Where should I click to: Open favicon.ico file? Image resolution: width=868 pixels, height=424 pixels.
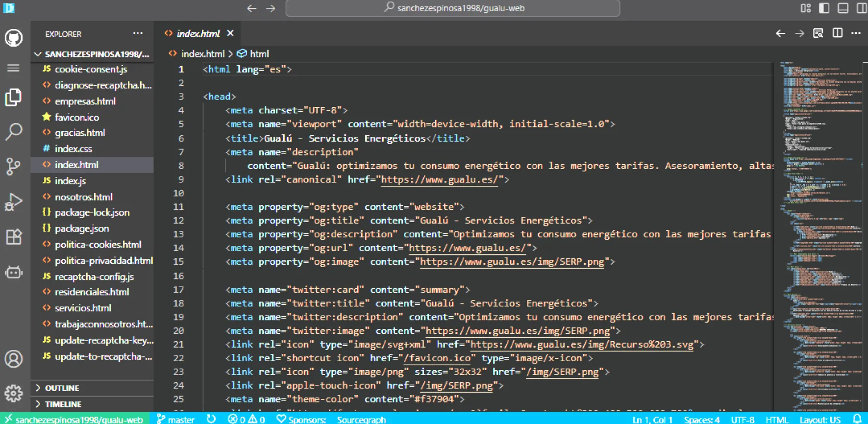coord(92,117)
